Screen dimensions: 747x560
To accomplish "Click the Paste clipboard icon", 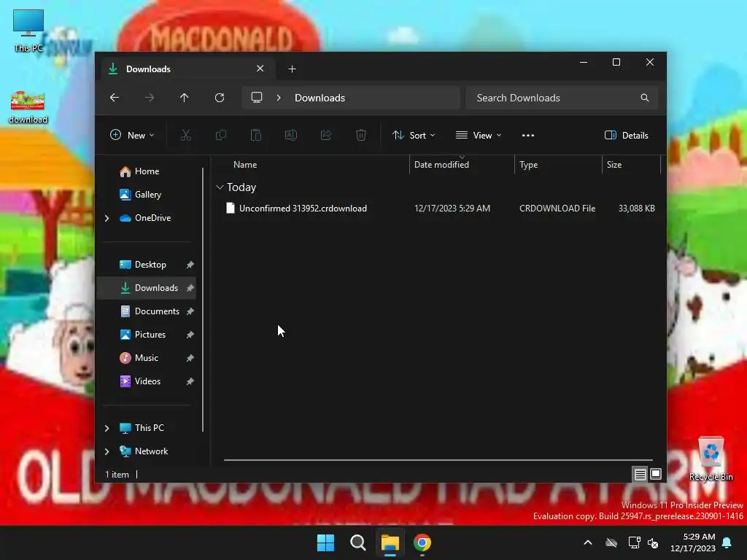I will tap(256, 135).
